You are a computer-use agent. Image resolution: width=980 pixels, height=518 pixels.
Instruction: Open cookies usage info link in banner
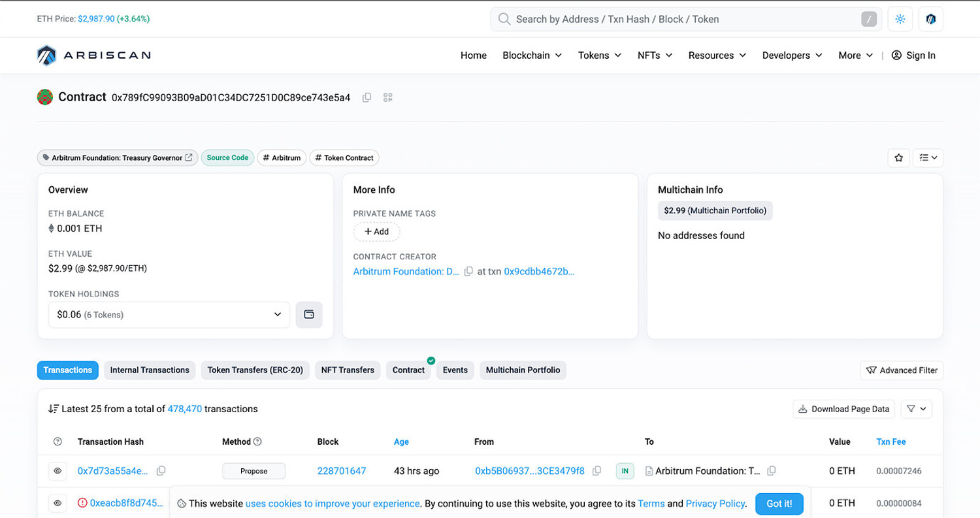pos(333,504)
